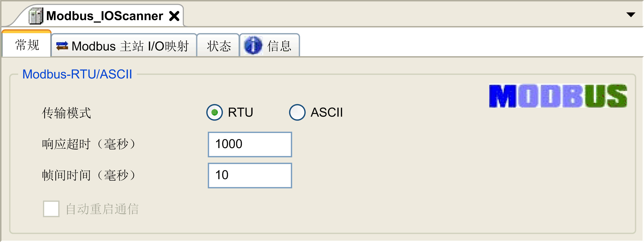Close the Modbus_IOScanner editor via the X icon

[x=174, y=16]
